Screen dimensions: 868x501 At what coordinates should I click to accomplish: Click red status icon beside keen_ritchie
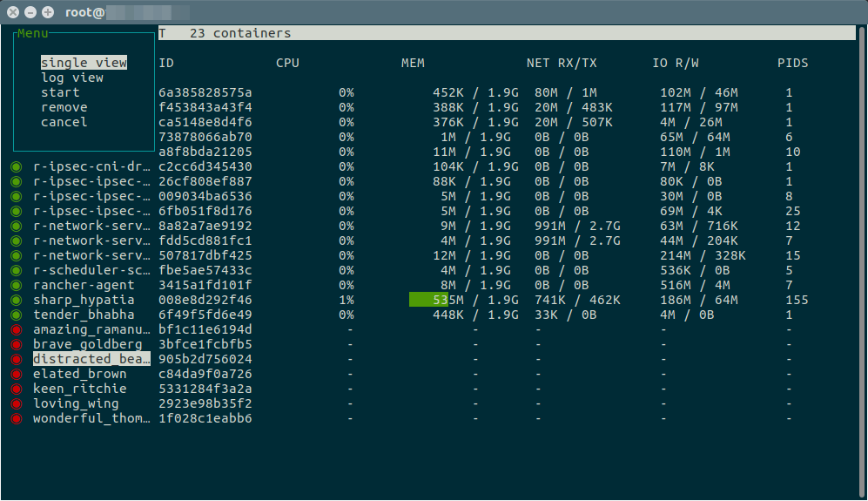tap(16, 389)
